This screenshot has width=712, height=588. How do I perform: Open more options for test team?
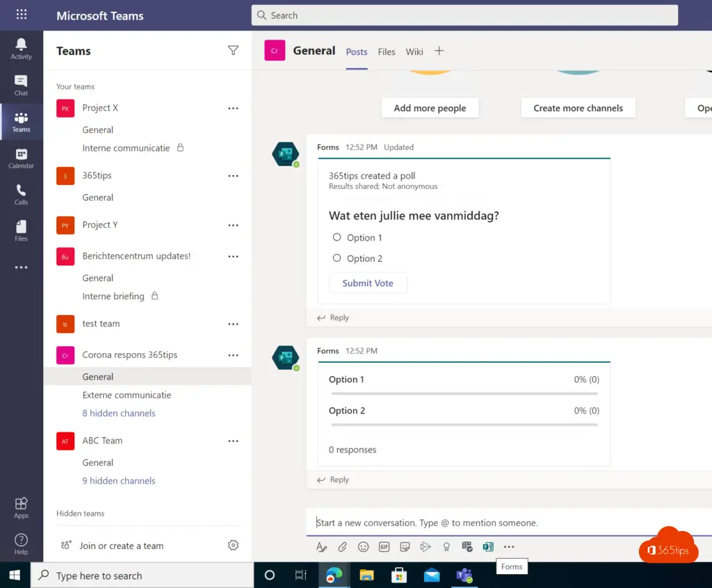[233, 324]
